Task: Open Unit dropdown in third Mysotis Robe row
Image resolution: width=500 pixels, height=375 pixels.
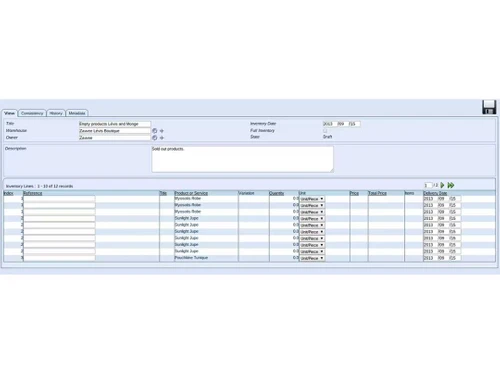Action: pos(312,212)
